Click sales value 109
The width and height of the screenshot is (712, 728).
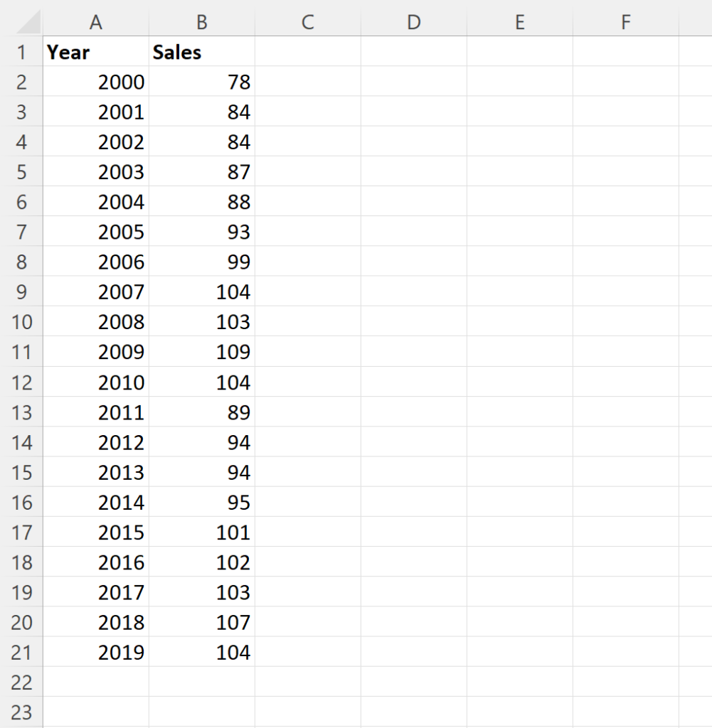click(x=201, y=352)
